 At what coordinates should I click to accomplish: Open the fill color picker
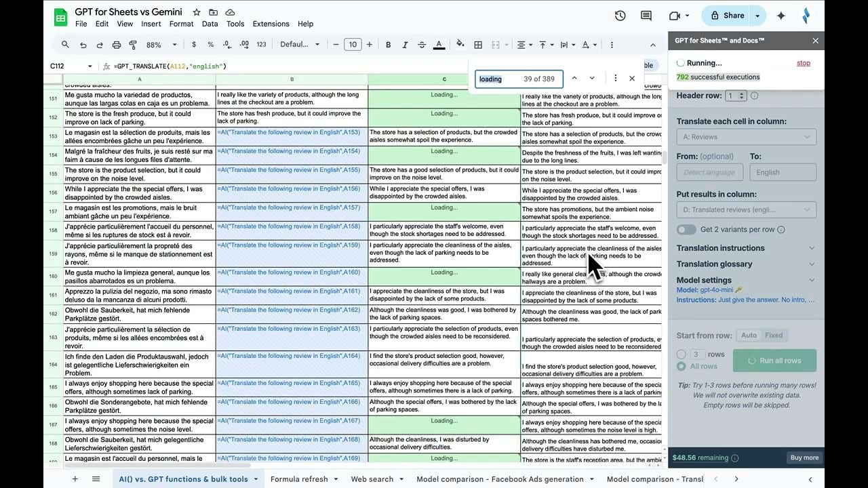tap(460, 45)
